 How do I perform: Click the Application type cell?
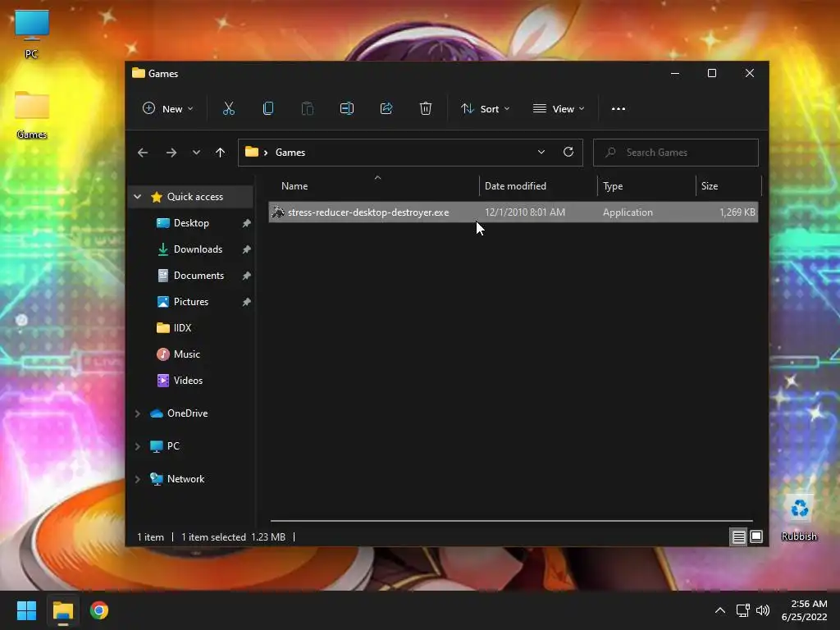[x=628, y=212]
